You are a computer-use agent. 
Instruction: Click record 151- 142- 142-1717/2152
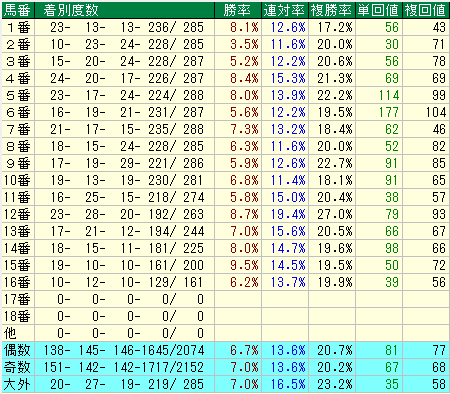click(x=124, y=367)
